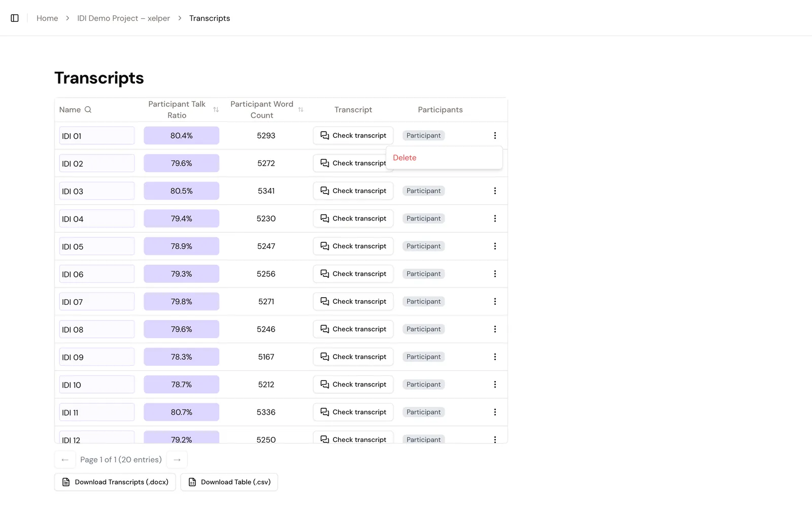Image resolution: width=812 pixels, height=508 pixels.
Task: Check transcript for IDI 03
Action: (x=353, y=191)
